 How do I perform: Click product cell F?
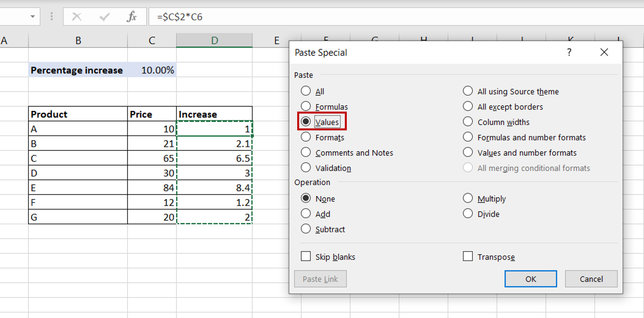tap(78, 202)
